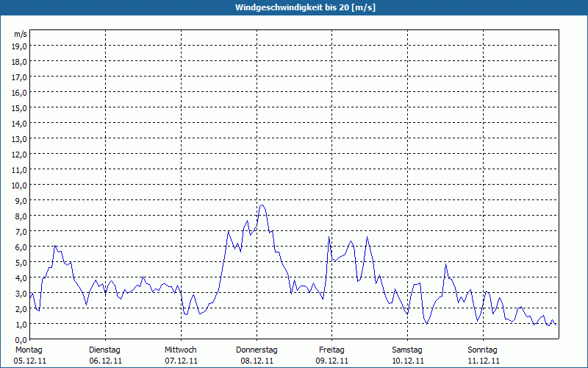This screenshot has width=588, height=368.
Task: Select the 'm/s' unit label
Action: click(21, 34)
